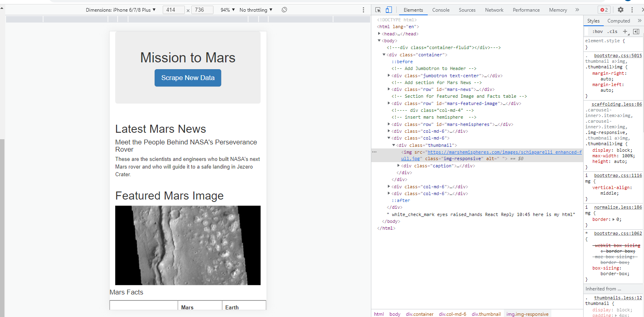
Task: Open the scaffolding.less:86 source link
Action: point(617,104)
